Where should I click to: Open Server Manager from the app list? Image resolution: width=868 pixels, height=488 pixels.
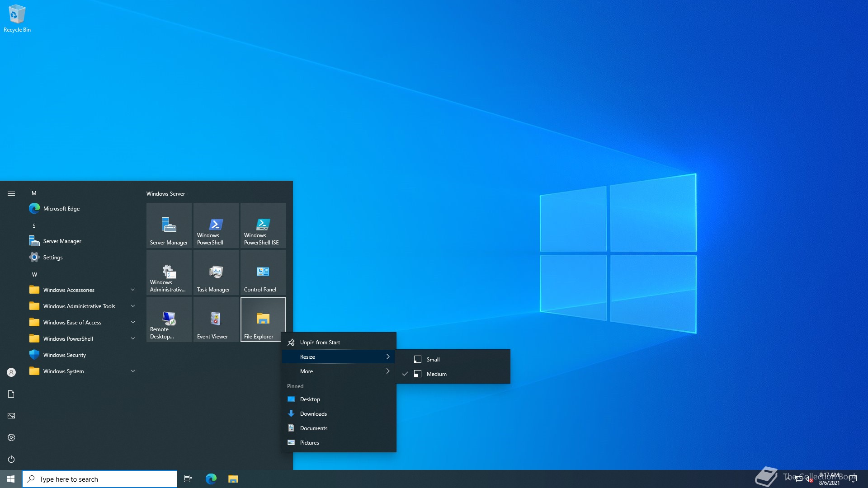pyautogui.click(x=81, y=241)
